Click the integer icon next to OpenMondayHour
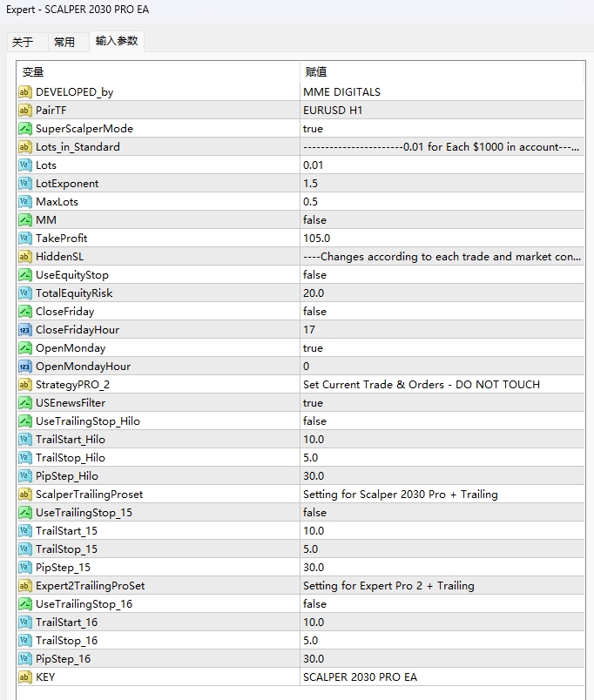Image resolution: width=594 pixels, height=700 pixels. [24, 367]
